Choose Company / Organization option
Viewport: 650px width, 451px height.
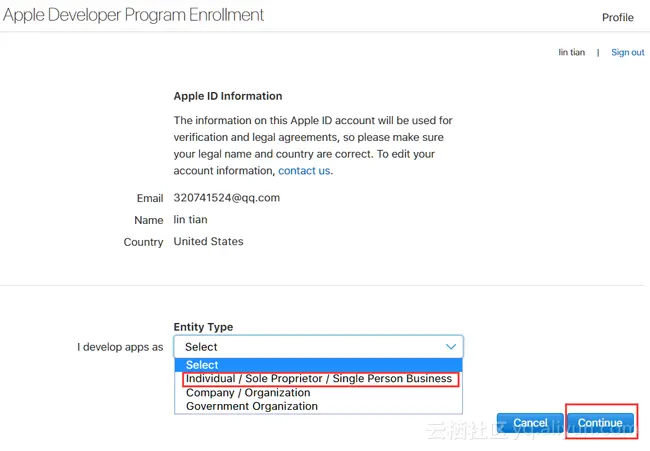click(x=318, y=393)
